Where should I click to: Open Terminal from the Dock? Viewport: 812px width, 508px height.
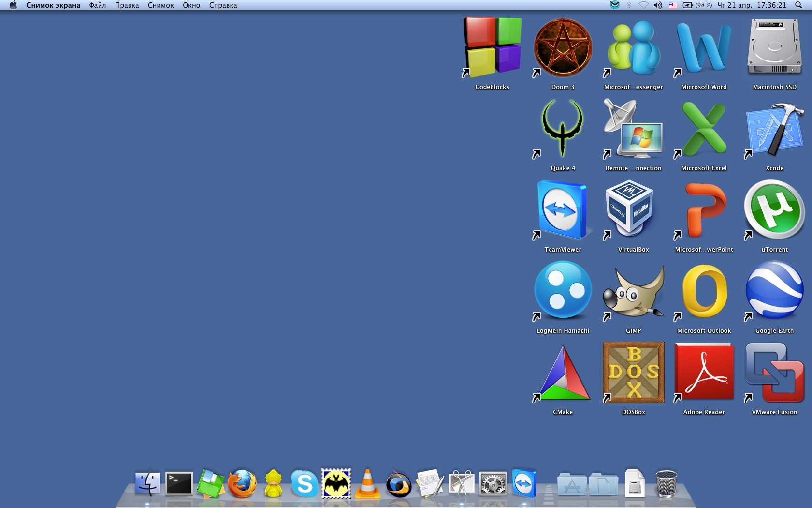[179, 484]
